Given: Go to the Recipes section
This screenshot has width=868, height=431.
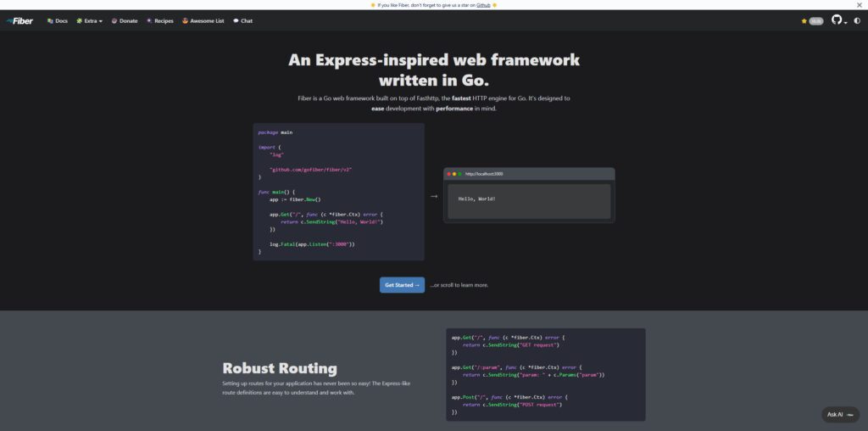Looking at the screenshot, I should (160, 20).
